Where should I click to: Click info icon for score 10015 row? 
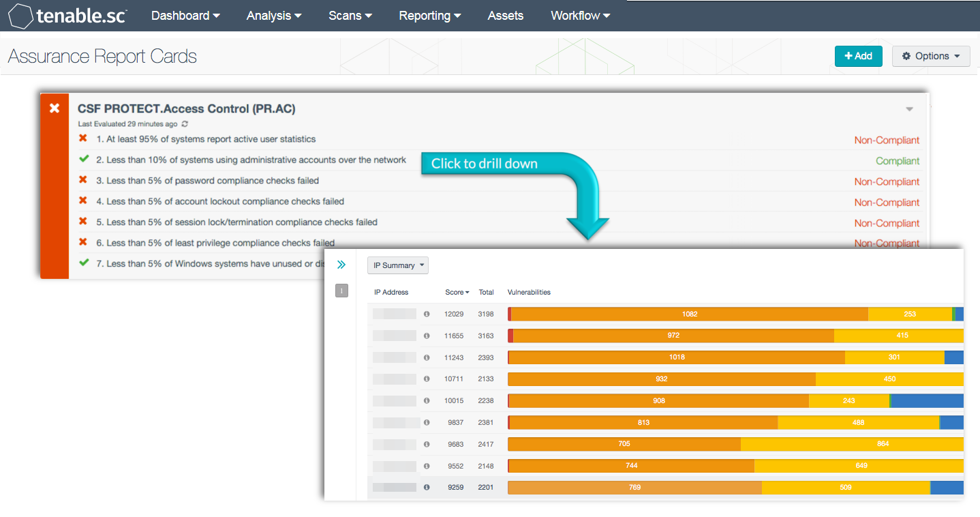(x=427, y=401)
